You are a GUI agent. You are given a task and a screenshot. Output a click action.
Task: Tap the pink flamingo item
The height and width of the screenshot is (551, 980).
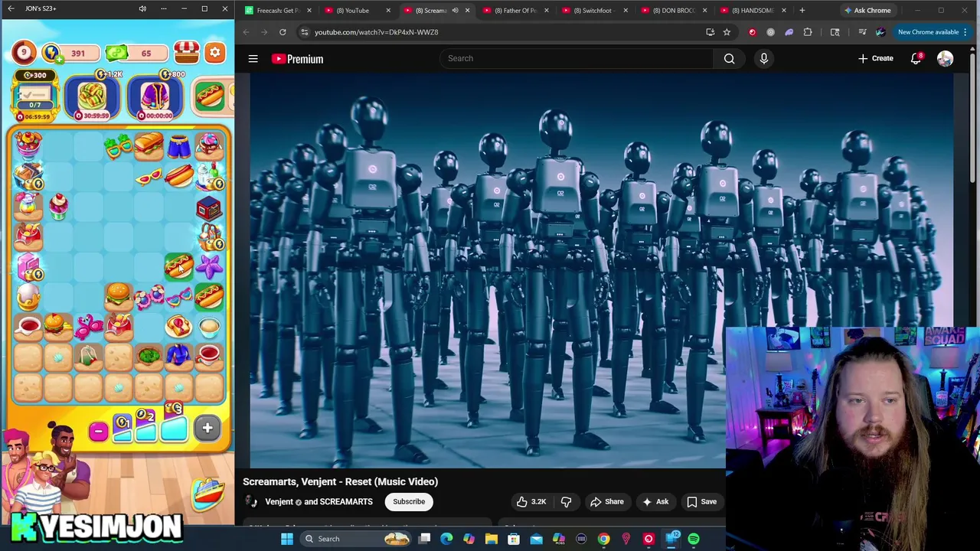pyautogui.click(x=89, y=325)
